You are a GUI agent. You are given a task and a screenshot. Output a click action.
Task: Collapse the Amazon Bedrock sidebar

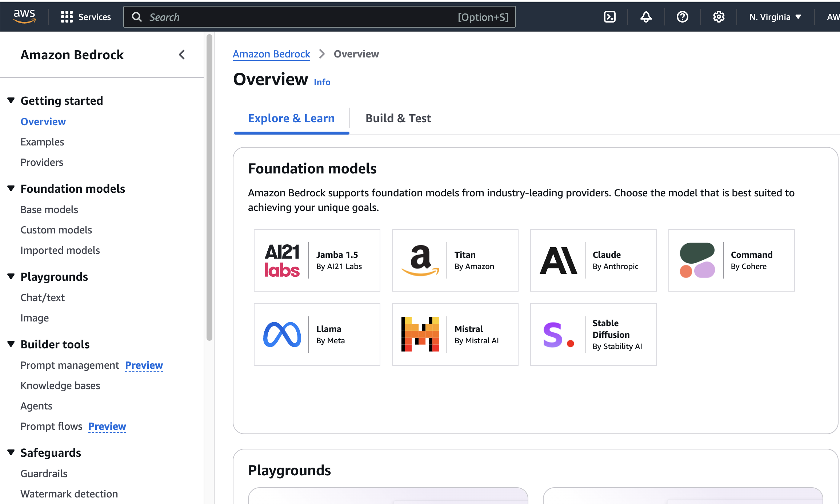(182, 55)
